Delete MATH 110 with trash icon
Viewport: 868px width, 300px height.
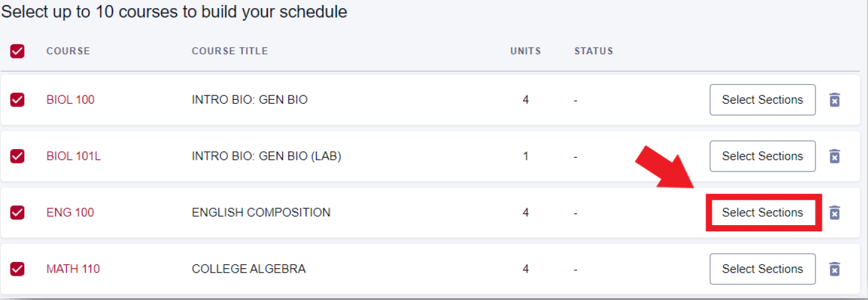834,269
